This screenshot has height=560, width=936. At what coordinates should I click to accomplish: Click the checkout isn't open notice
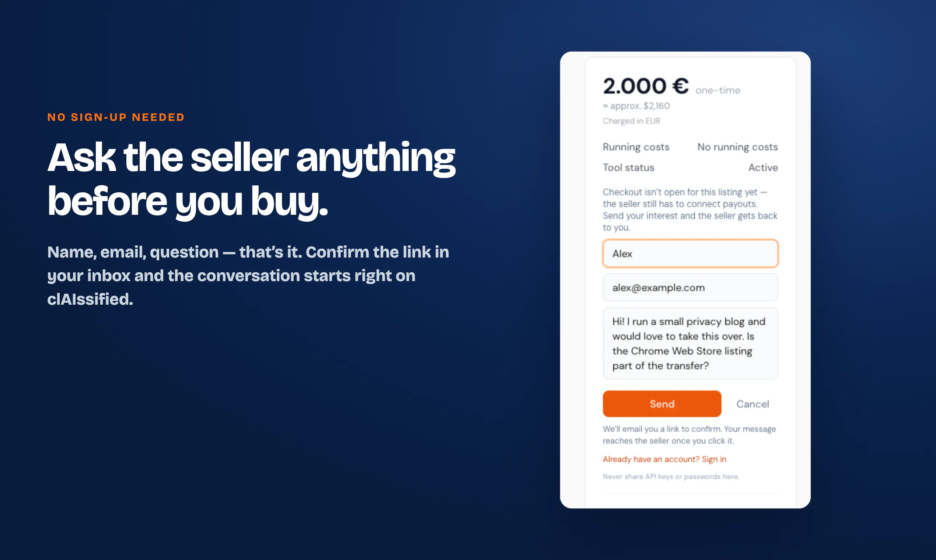(x=690, y=209)
